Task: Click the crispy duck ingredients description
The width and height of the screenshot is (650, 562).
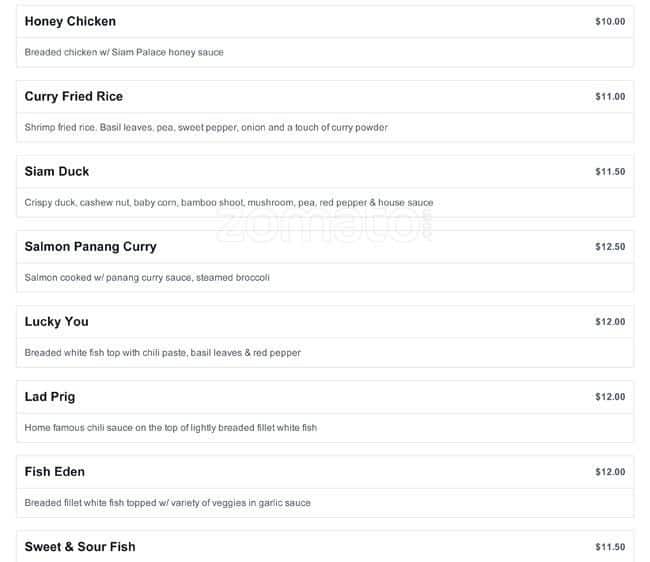Action: pyautogui.click(x=229, y=202)
